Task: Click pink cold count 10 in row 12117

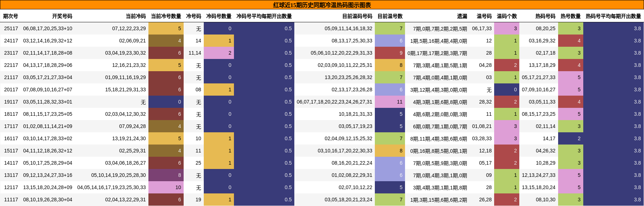Action: [166, 187]
